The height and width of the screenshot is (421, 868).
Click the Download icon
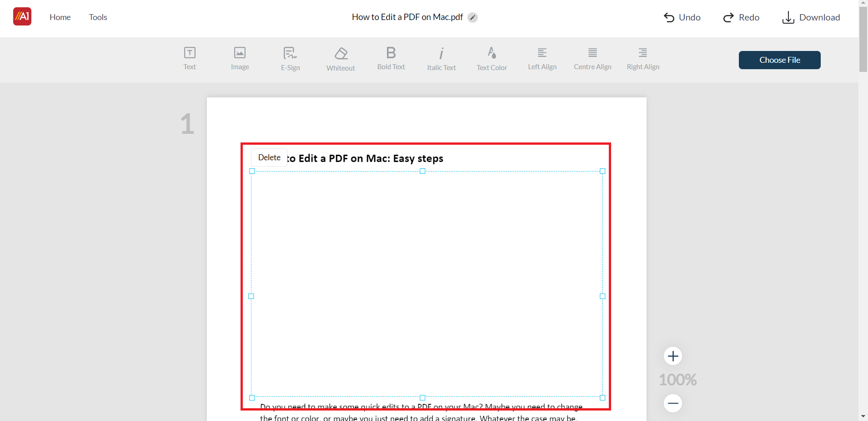point(788,17)
